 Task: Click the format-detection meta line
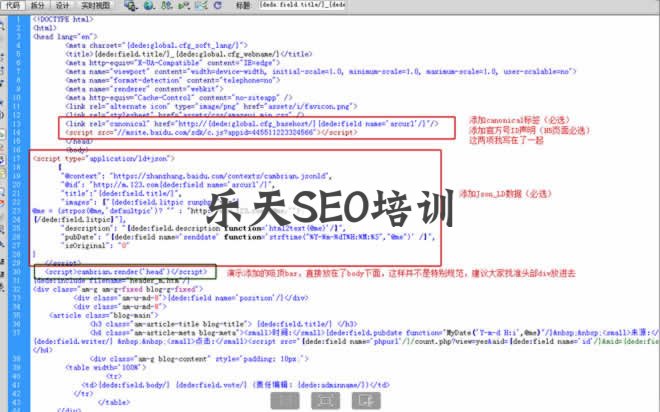point(173,80)
